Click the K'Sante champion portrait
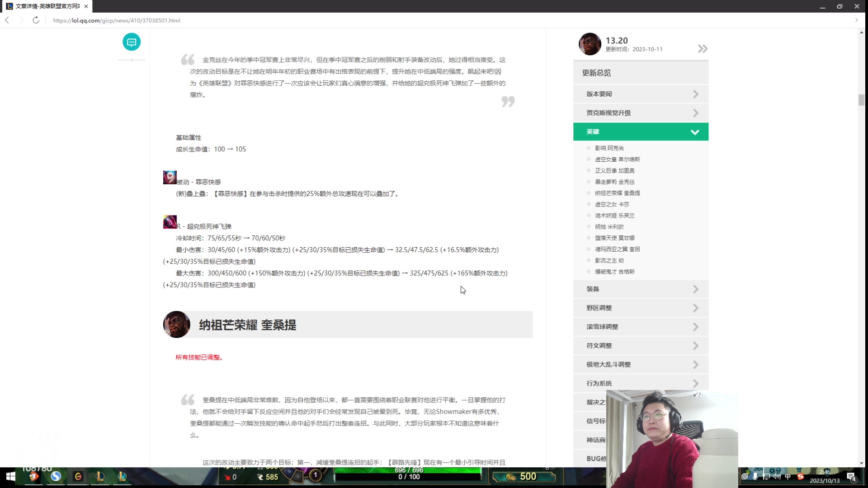The height and width of the screenshot is (488, 868). pos(176,324)
